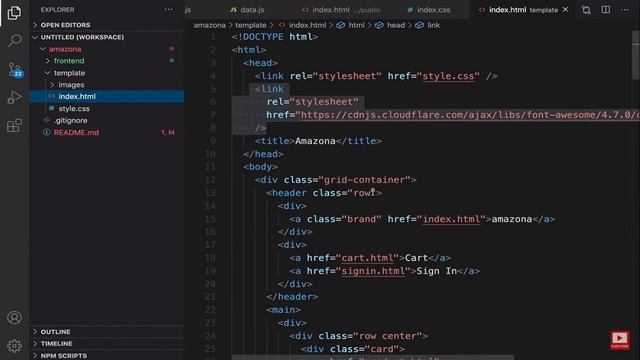Screen dimensions: 640x360
Task: Open style.css in the file tree
Action: (x=107, y=109)
